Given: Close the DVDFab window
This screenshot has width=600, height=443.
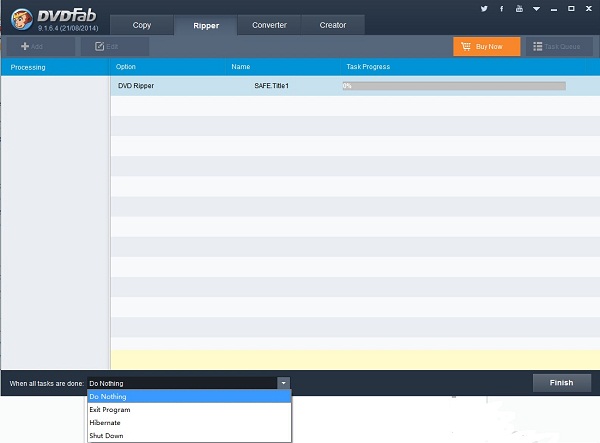Looking at the screenshot, I should (589, 8).
